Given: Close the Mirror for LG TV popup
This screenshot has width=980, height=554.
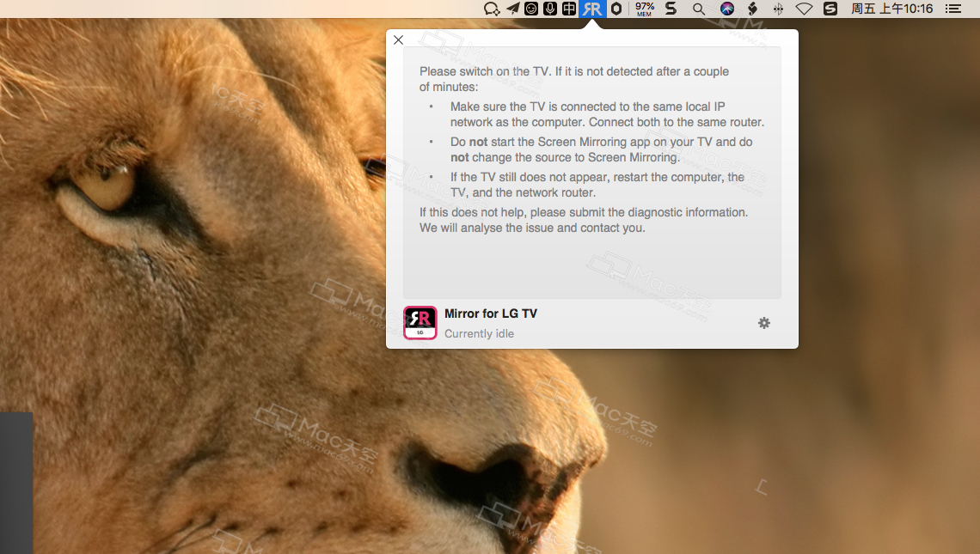Looking at the screenshot, I should point(398,40).
